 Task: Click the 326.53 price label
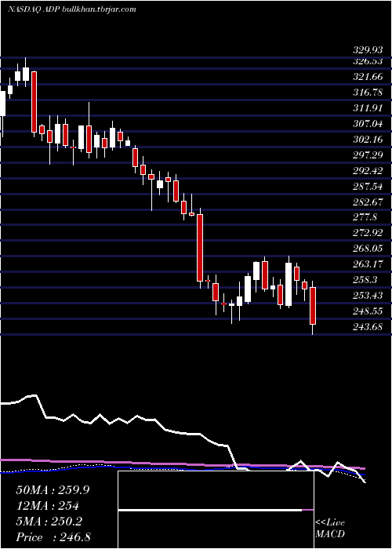pos(368,62)
